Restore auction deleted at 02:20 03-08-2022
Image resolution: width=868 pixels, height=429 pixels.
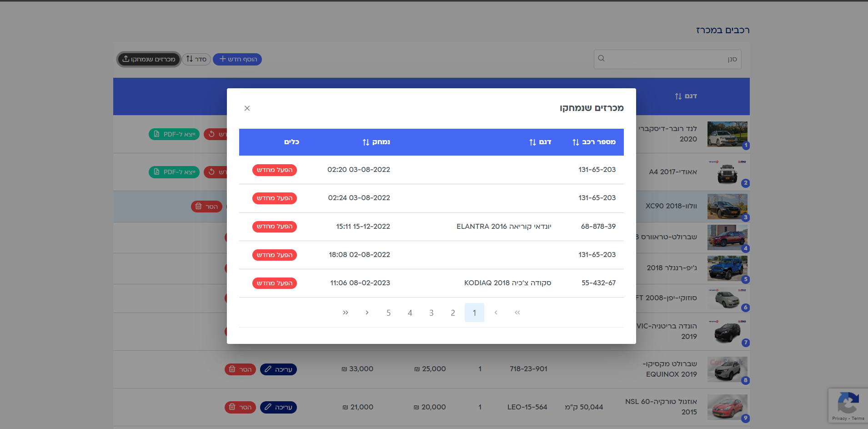click(275, 170)
